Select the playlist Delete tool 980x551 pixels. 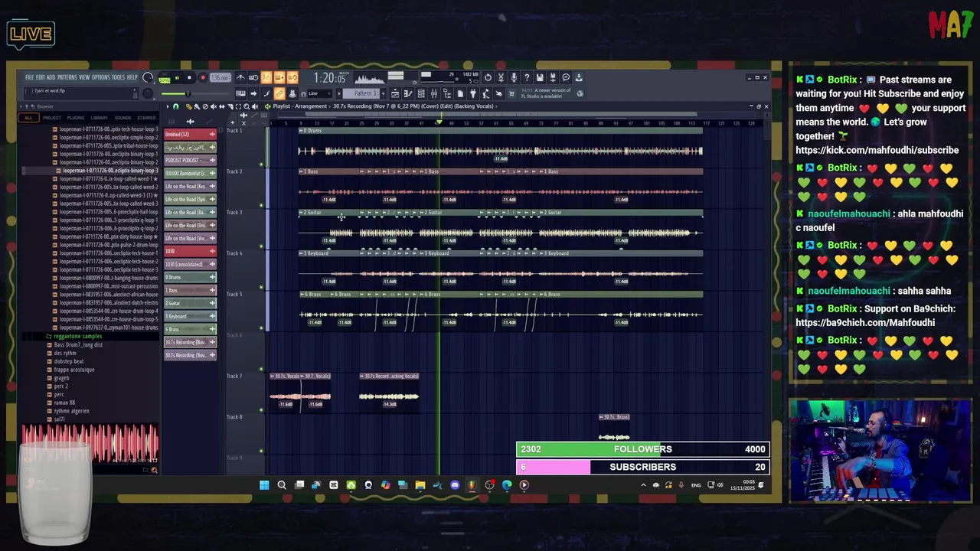point(205,106)
